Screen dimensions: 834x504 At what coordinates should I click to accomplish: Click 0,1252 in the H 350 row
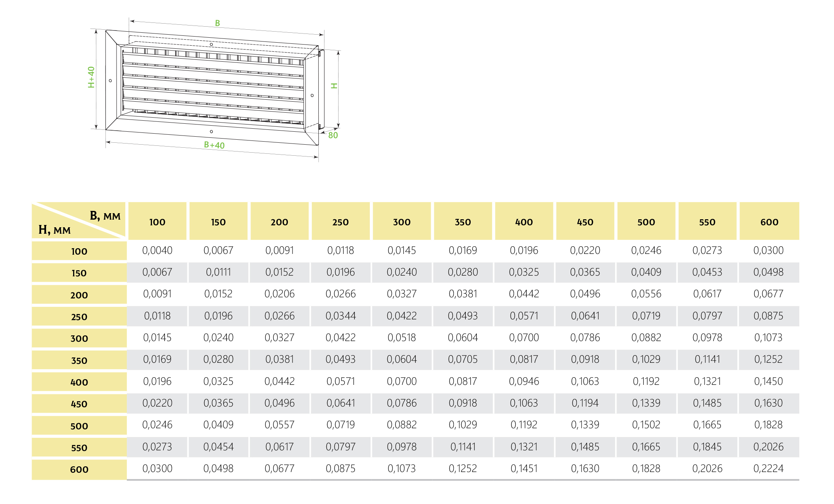(768, 359)
